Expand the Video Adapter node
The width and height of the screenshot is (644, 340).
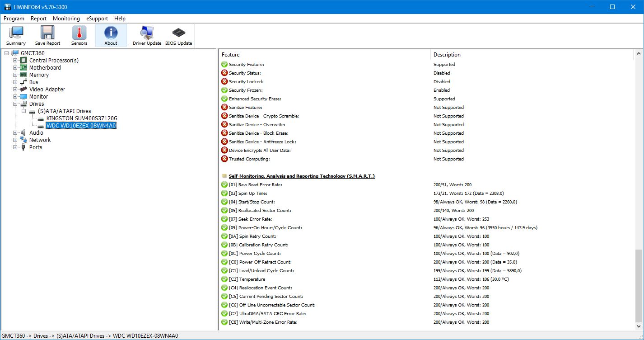pos(15,90)
